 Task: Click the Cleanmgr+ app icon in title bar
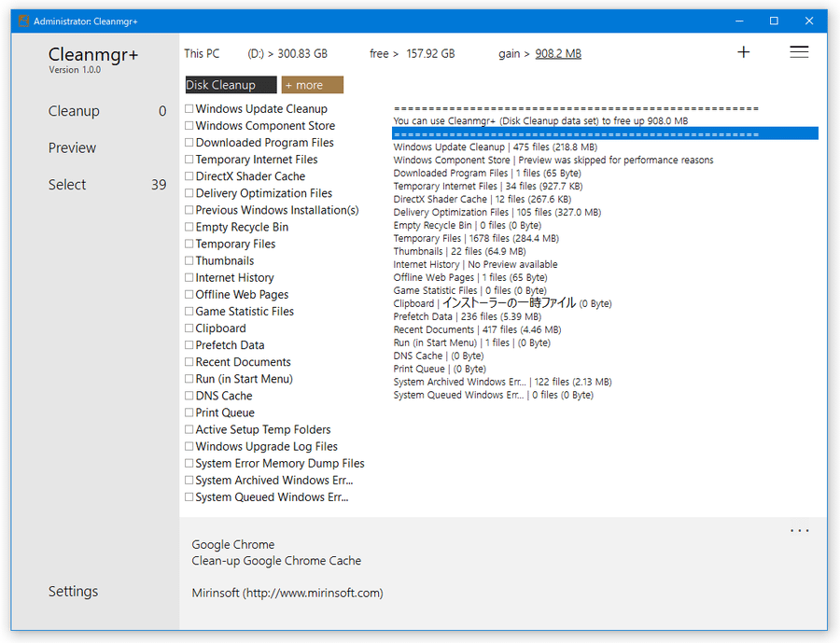click(23, 21)
